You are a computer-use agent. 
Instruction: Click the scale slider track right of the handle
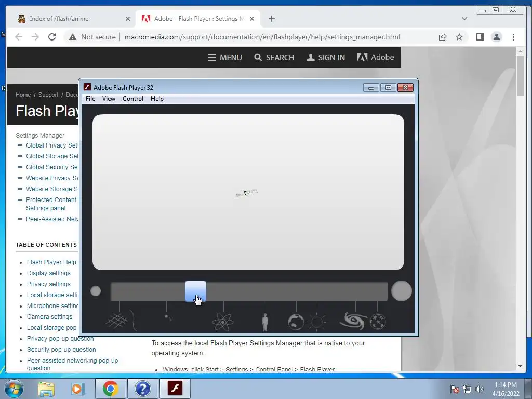[x=297, y=291]
